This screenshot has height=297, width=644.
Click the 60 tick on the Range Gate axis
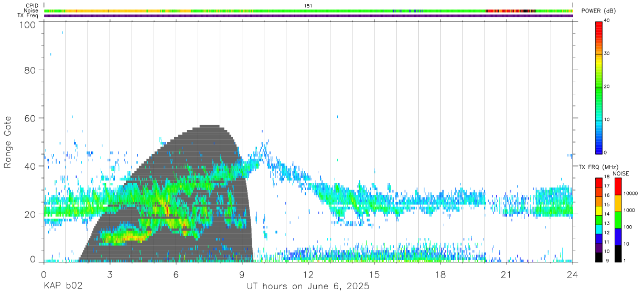[30, 118]
